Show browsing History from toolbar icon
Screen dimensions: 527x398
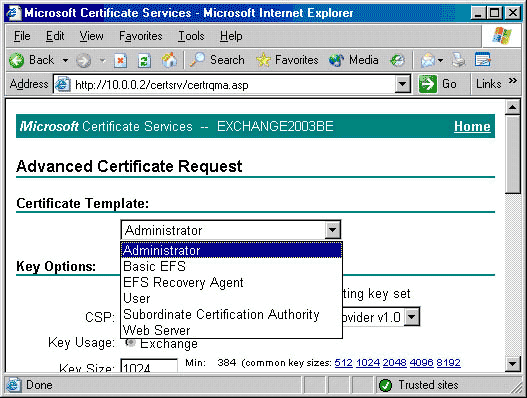[x=397, y=61]
